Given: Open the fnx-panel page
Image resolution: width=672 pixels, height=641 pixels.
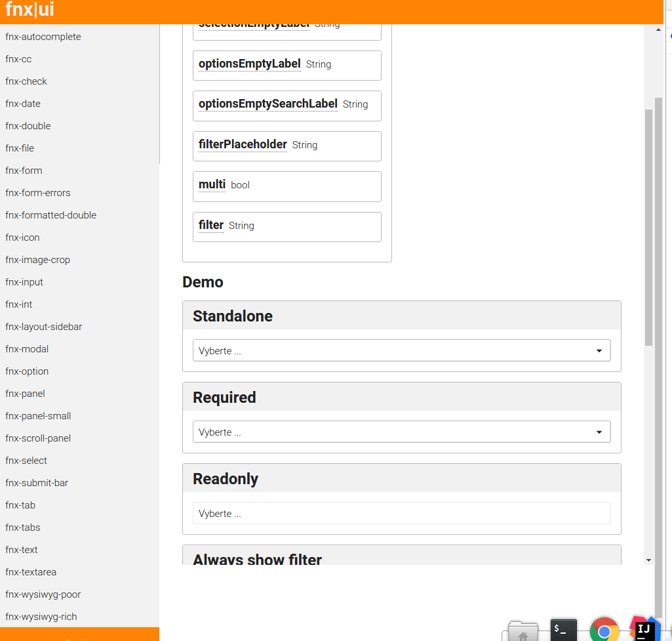Looking at the screenshot, I should [x=25, y=393].
